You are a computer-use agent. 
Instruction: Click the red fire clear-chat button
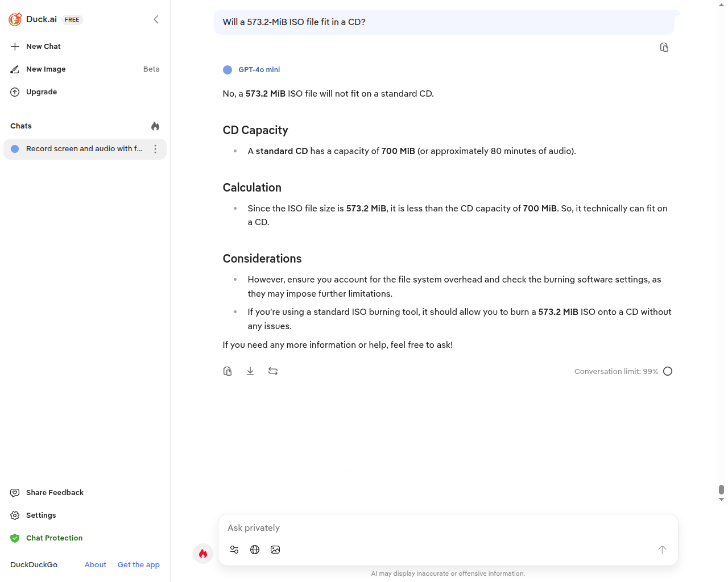pyautogui.click(x=203, y=554)
